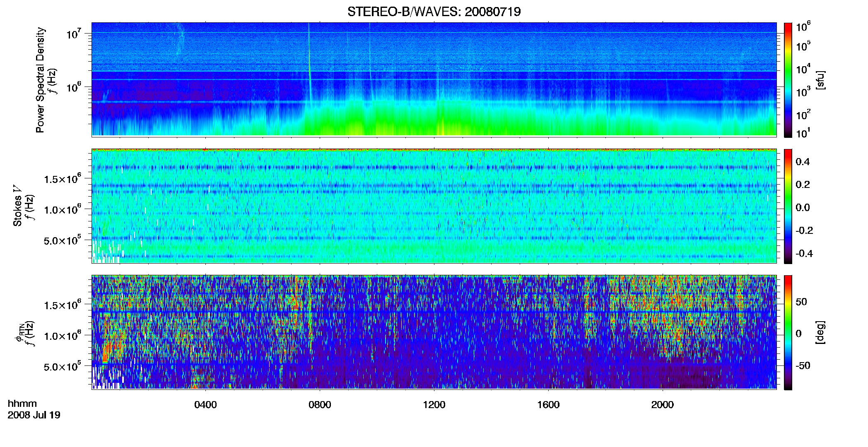This screenshot has height=447, width=868.
Task: Click the -50 value on degrees colorbar
Action: point(803,365)
